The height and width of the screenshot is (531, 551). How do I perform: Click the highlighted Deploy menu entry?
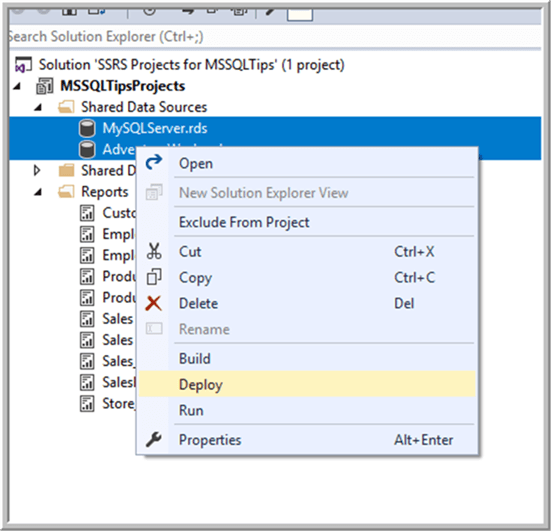coord(306,384)
